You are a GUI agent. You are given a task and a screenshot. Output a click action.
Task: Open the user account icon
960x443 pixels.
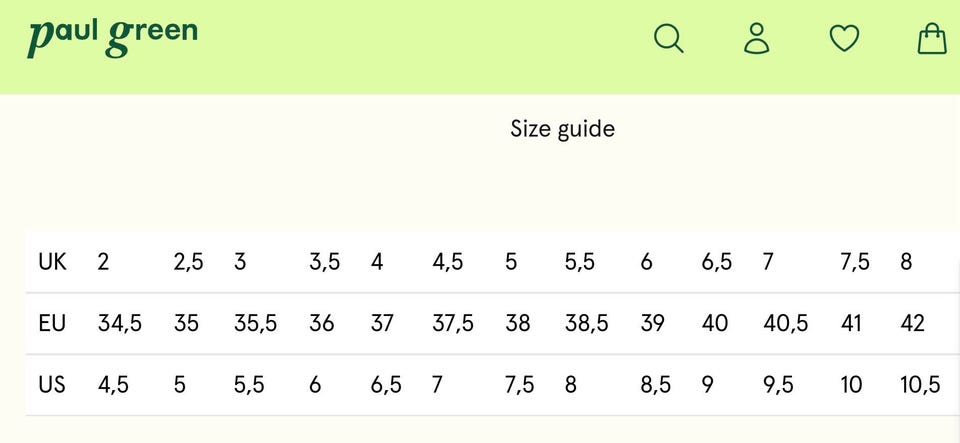point(757,39)
